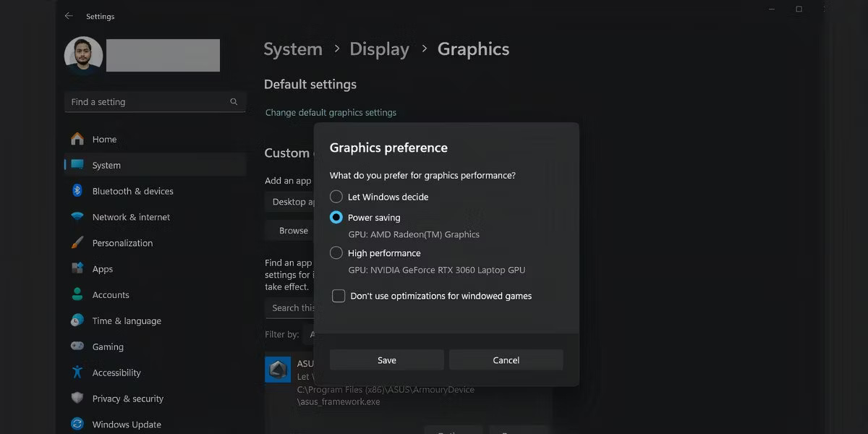Select Let Windows decide option

click(336, 196)
